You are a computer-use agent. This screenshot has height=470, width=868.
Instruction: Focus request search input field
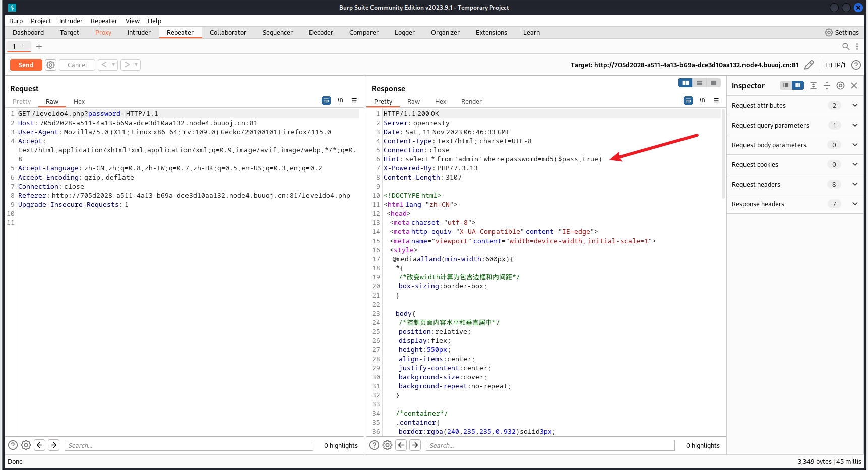tap(189, 445)
